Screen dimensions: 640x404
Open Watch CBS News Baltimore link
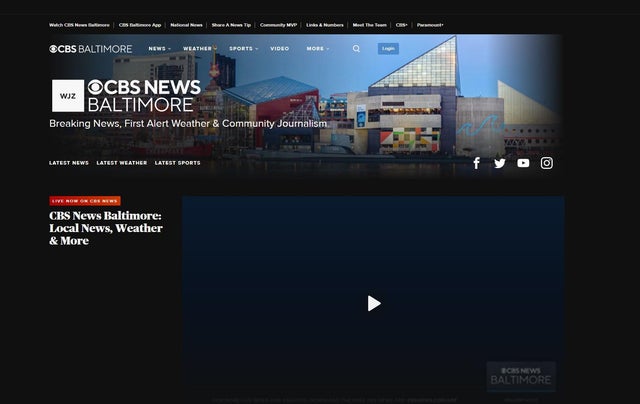pyautogui.click(x=79, y=25)
